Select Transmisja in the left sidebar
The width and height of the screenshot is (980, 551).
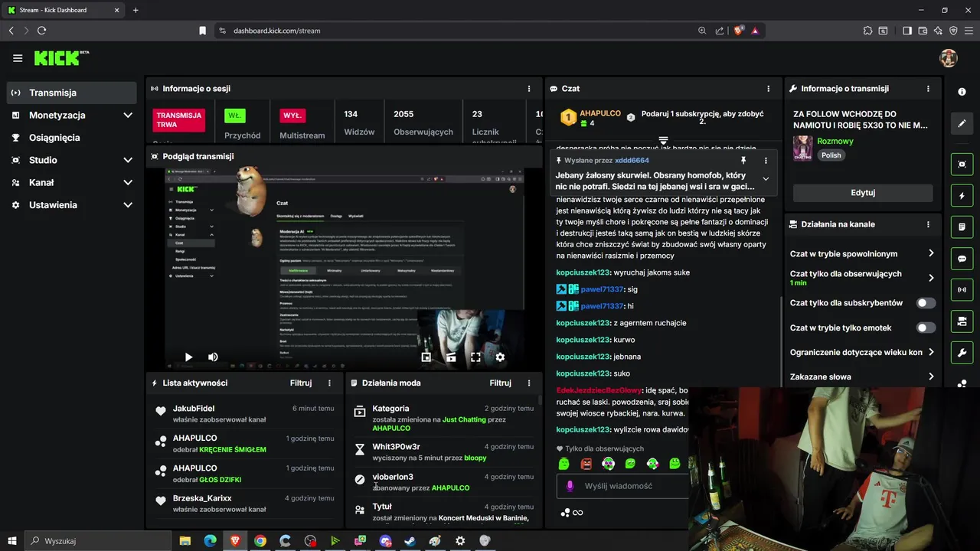72,93
